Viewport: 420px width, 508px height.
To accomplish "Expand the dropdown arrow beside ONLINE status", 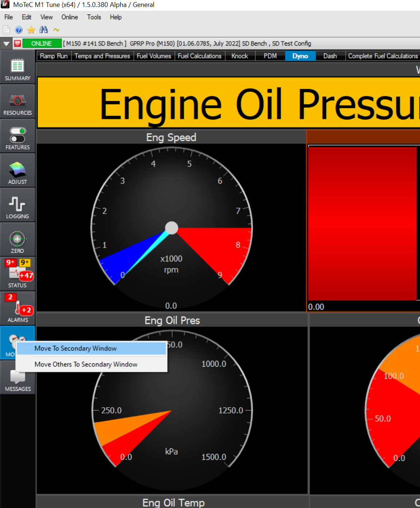I will [6, 43].
